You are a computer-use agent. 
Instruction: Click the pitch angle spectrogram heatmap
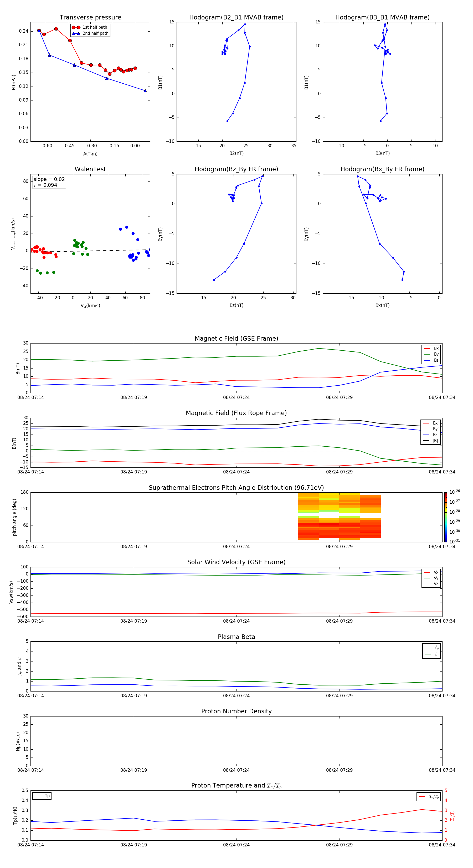(x=339, y=517)
